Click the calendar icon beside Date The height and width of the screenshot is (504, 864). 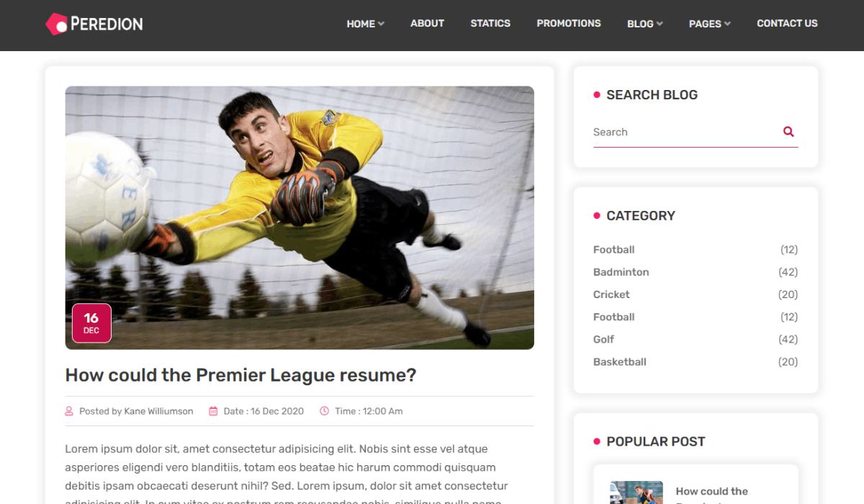coord(213,411)
